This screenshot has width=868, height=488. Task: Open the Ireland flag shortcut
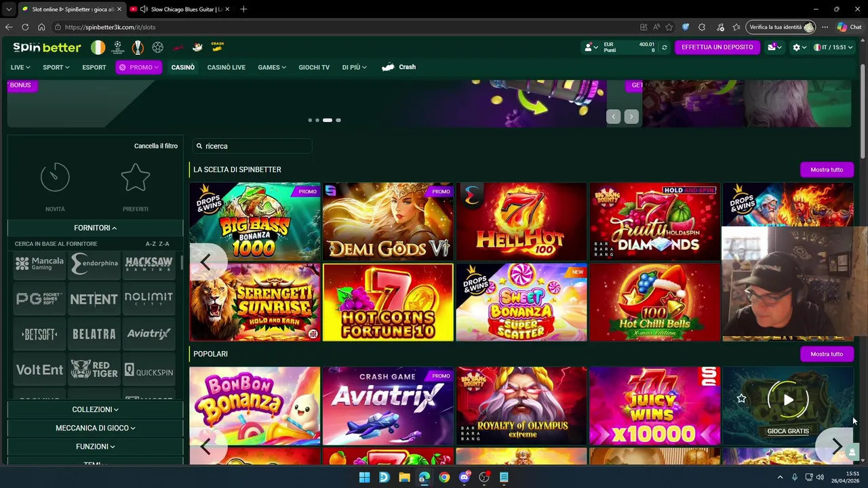pyautogui.click(x=98, y=47)
